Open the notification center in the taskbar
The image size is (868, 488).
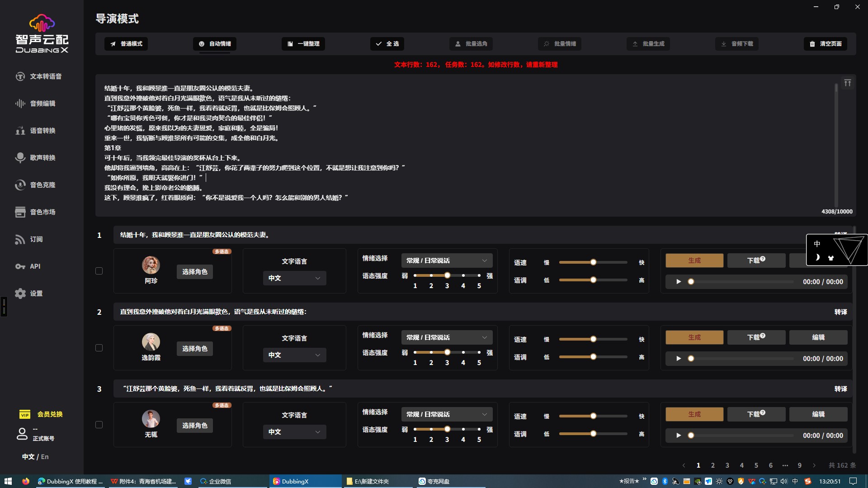(853, 481)
